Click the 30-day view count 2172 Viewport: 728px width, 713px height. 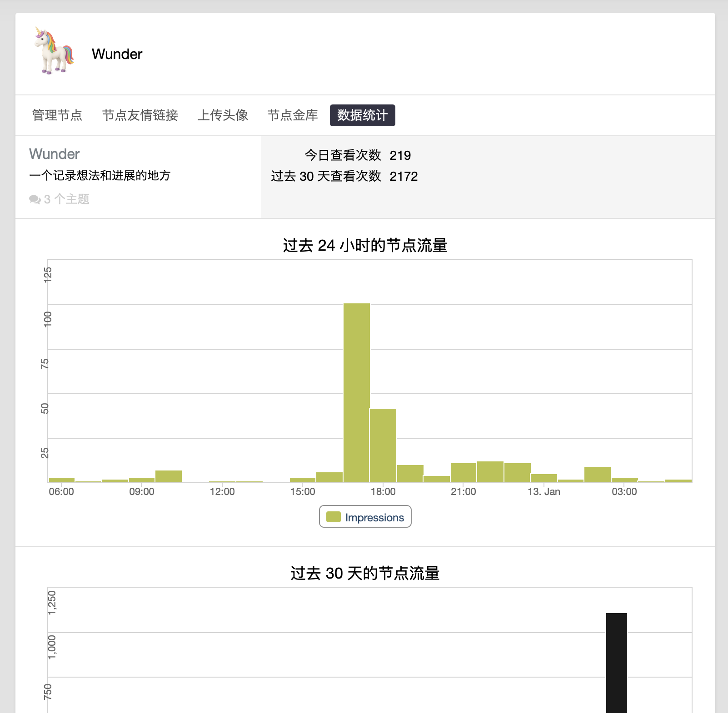[x=403, y=176]
